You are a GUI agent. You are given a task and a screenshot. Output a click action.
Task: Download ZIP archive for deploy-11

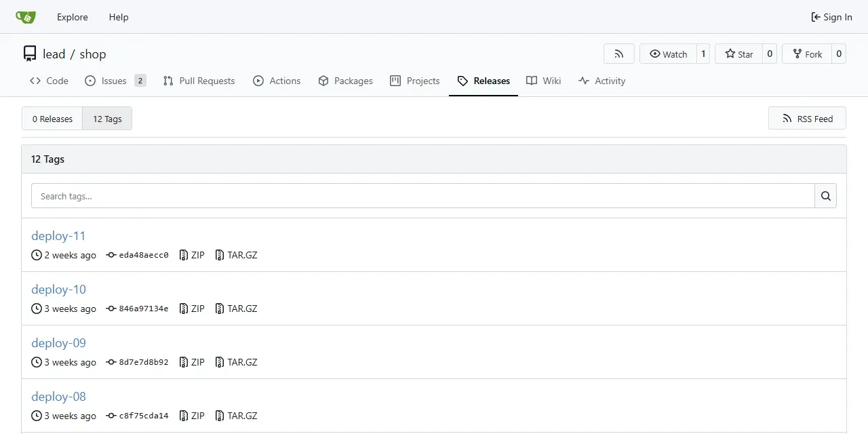pos(192,255)
